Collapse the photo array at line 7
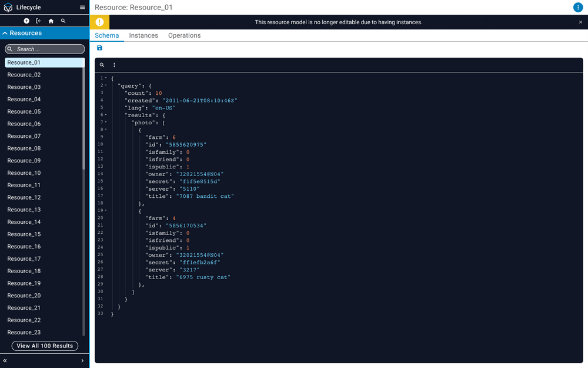 pyautogui.click(x=105, y=122)
